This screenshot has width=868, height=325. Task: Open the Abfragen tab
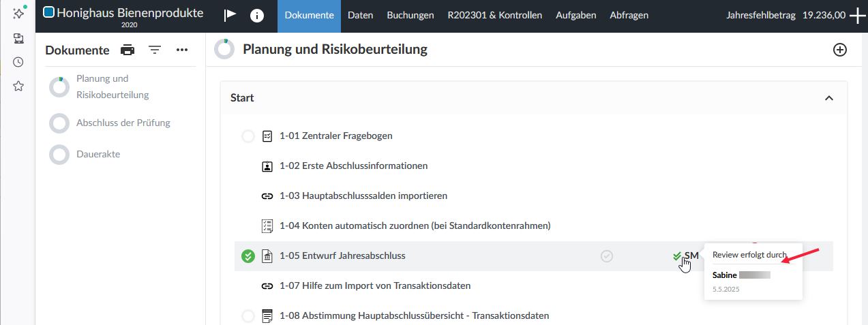coord(629,16)
